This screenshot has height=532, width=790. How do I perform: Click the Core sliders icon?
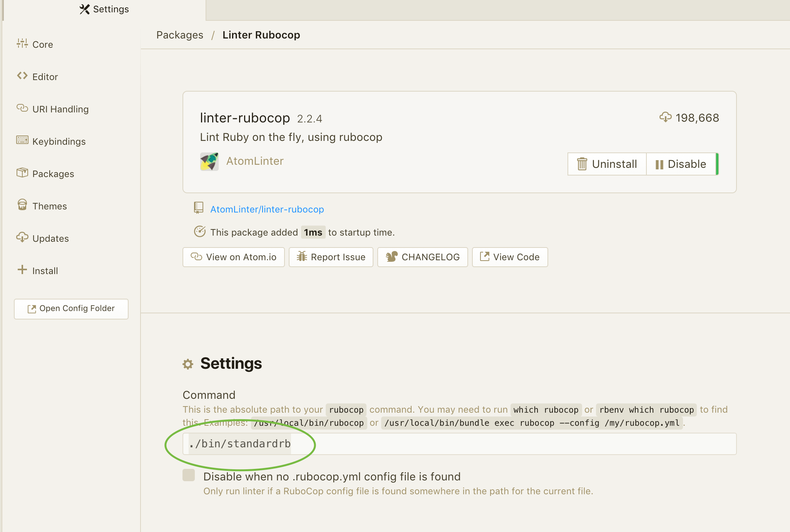coord(22,43)
